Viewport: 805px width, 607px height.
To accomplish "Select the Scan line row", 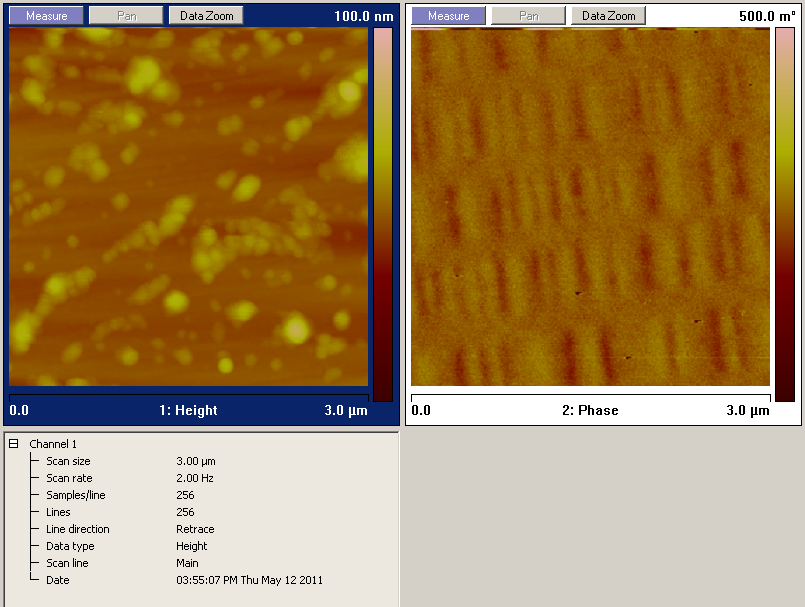I will [x=122, y=563].
